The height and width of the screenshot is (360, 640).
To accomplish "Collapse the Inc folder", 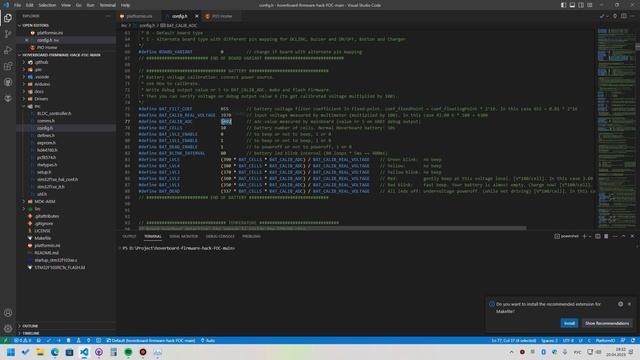I will [x=37, y=106].
